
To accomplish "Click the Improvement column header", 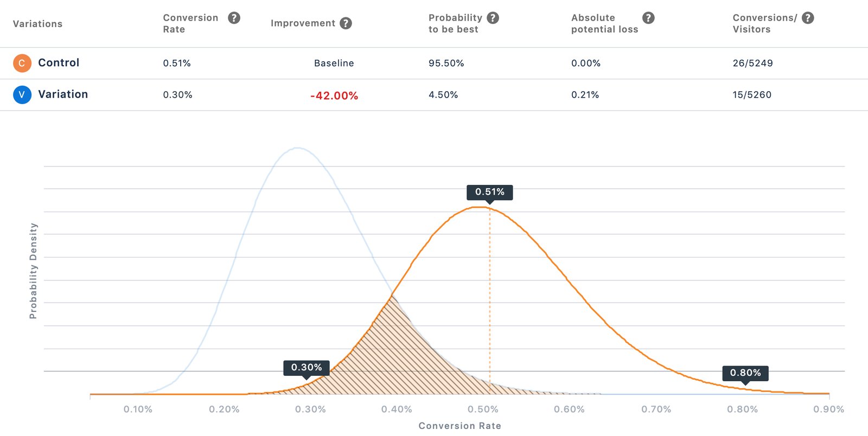I will 303,23.
